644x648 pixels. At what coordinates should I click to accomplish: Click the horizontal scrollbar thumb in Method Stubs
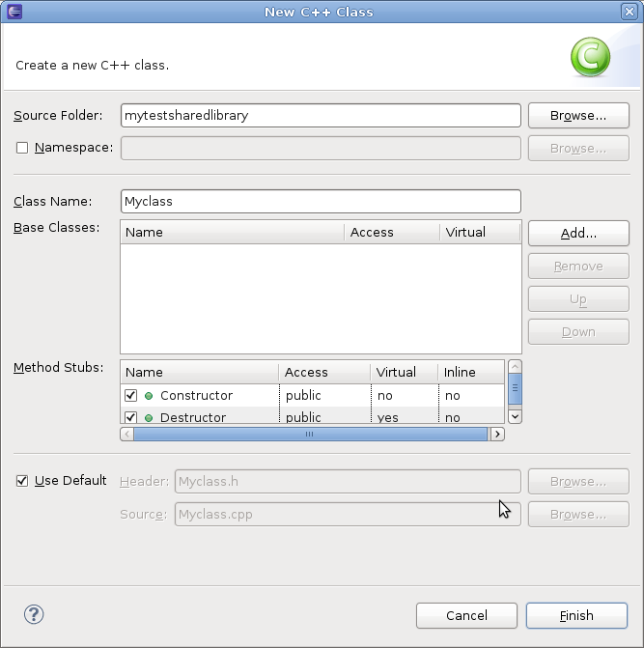click(310, 434)
